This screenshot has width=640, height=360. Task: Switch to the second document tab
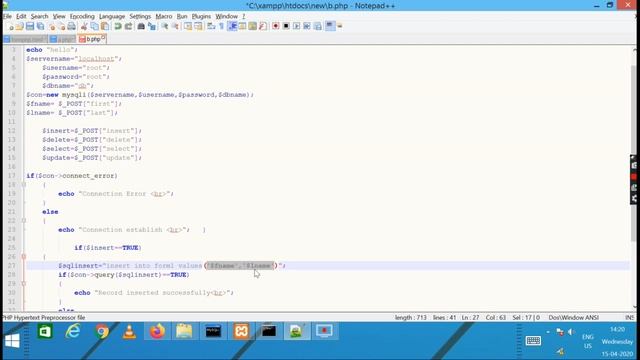pyautogui.click(x=63, y=39)
